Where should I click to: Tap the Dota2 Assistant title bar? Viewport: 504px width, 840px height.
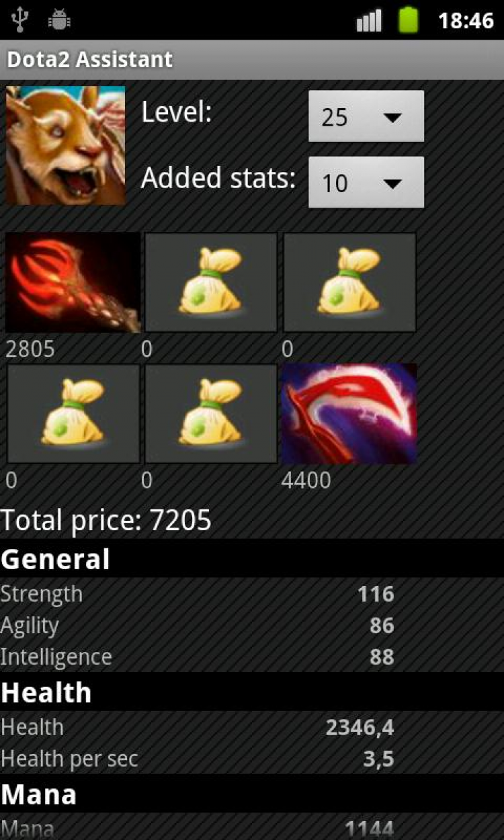click(x=252, y=60)
